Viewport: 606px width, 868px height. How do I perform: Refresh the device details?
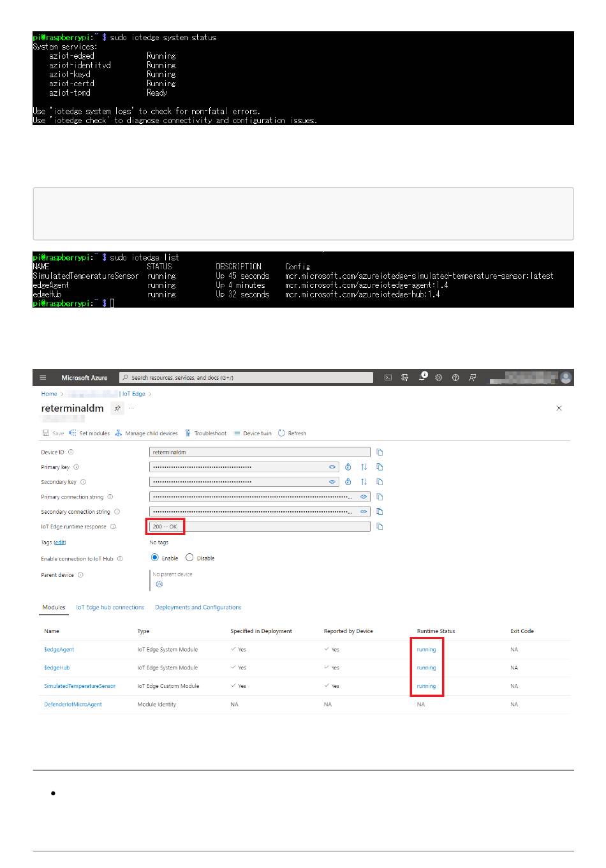click(292, 433)
